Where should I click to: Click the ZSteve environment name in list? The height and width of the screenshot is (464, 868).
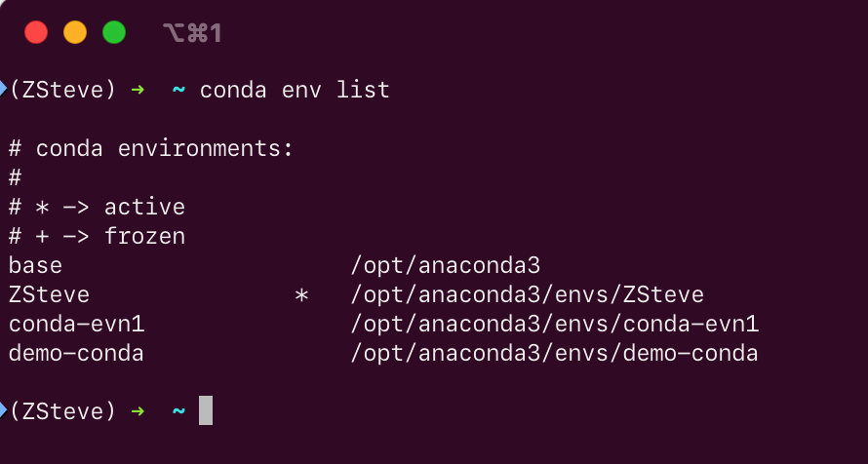tap(49, 294)
